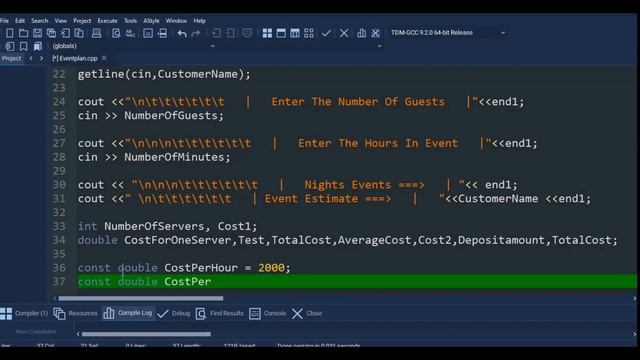Click the Profile analysis chart icon
This screenshot has height=360, width=640.
tap(362, 33)
